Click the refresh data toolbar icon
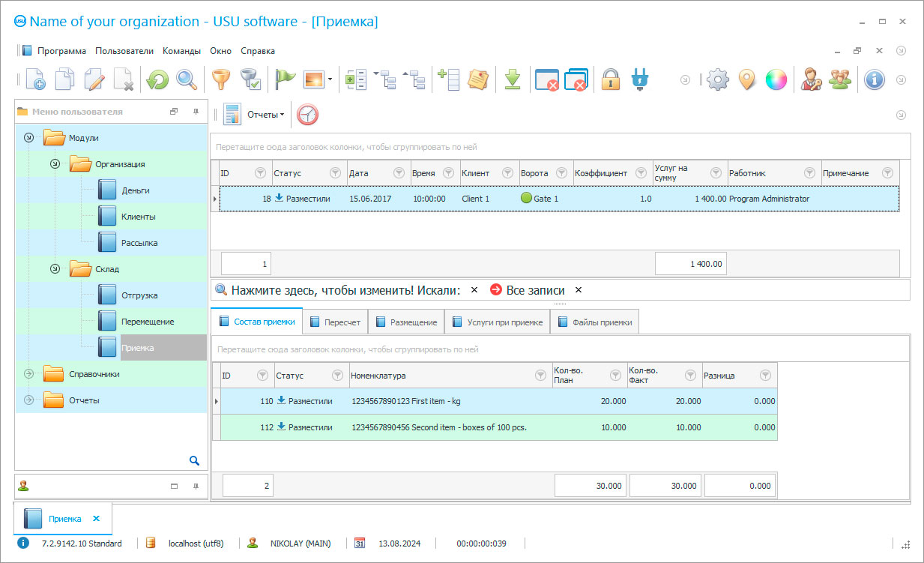This screenshot has width=924, height=563. (x=157, y=79)
